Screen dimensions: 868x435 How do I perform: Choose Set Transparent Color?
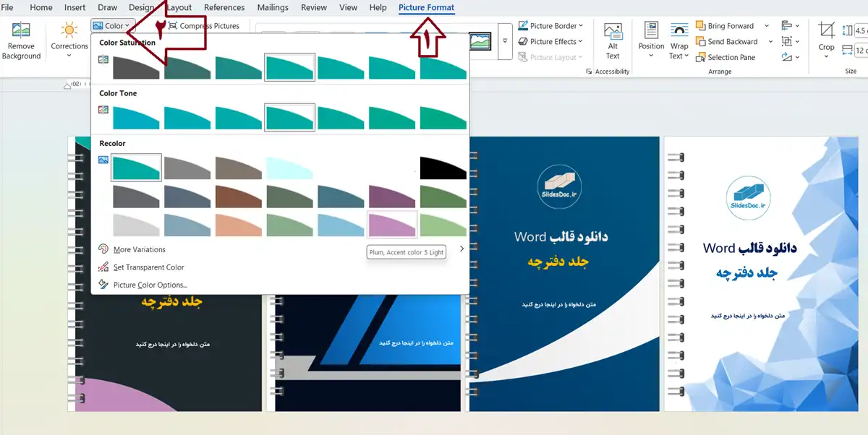[x=148, y=267]
